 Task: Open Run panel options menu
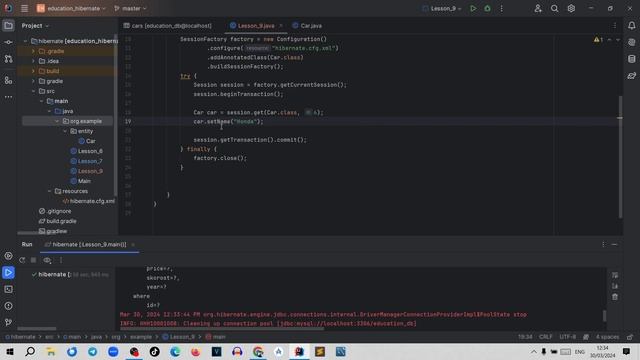point(603,244)
